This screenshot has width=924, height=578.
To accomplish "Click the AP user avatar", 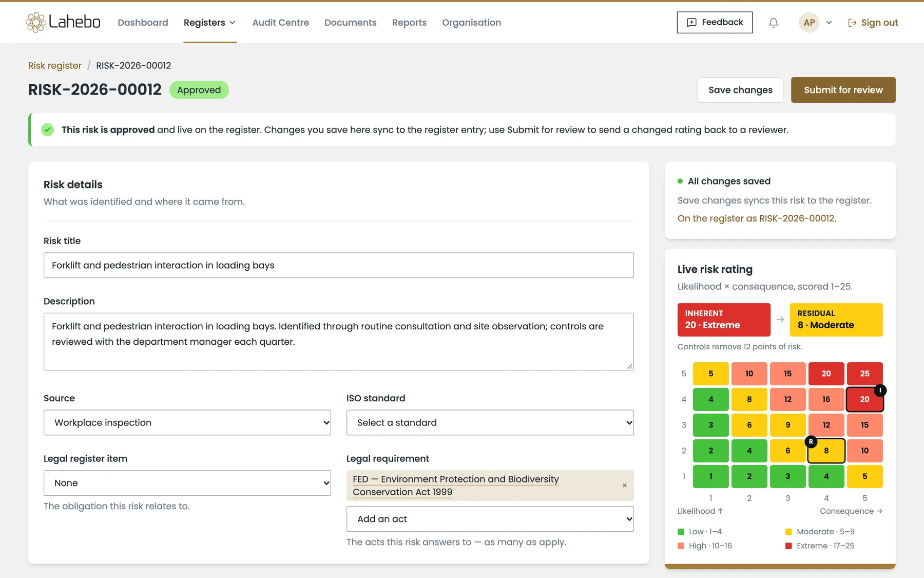I will click(x=809, y=23).
